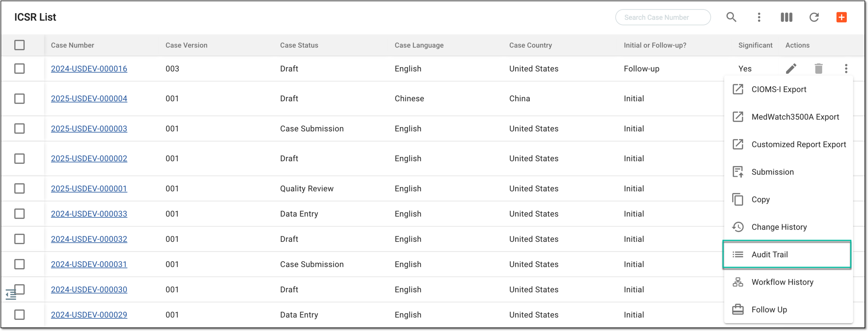The image size is (868, 331).
Task: Choose Submission from the actions menu
Action: (x=788, y=172)
